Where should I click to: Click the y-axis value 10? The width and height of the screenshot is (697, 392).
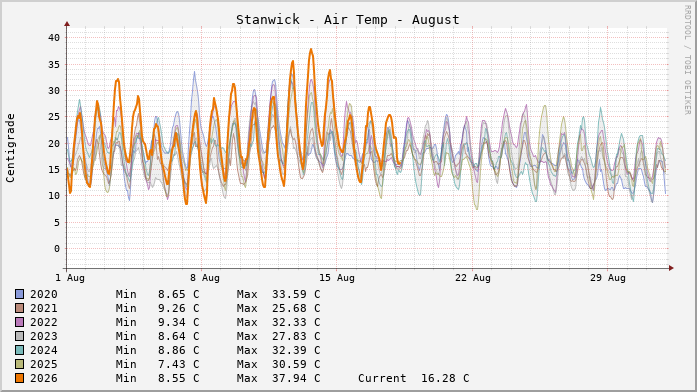tap(54, 196)
